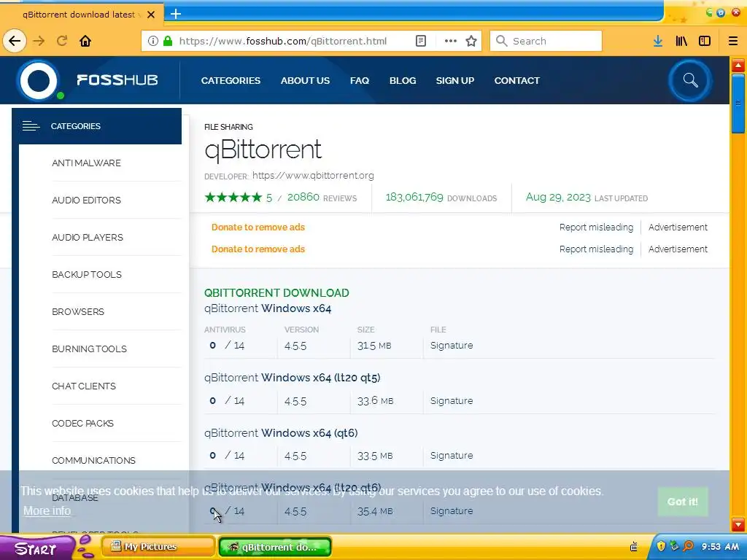Click SIGN UP in the header

click(x=455, y=80)
